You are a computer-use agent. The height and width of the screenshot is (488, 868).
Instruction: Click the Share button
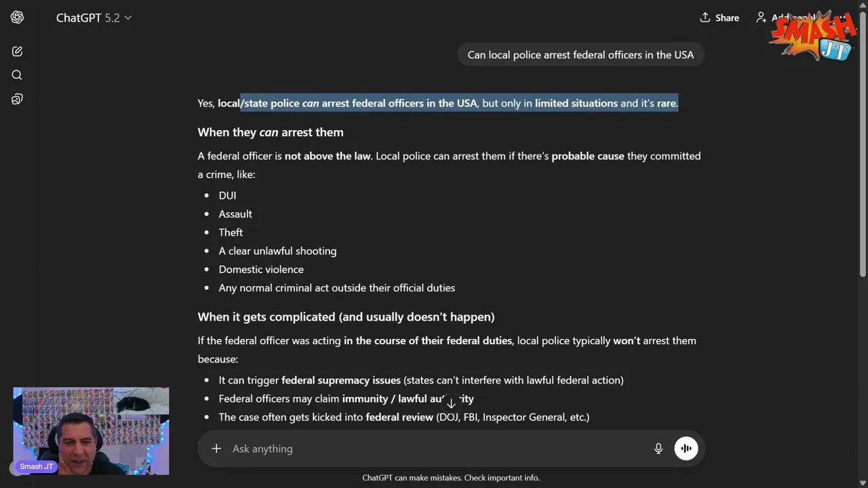(719, 18)
